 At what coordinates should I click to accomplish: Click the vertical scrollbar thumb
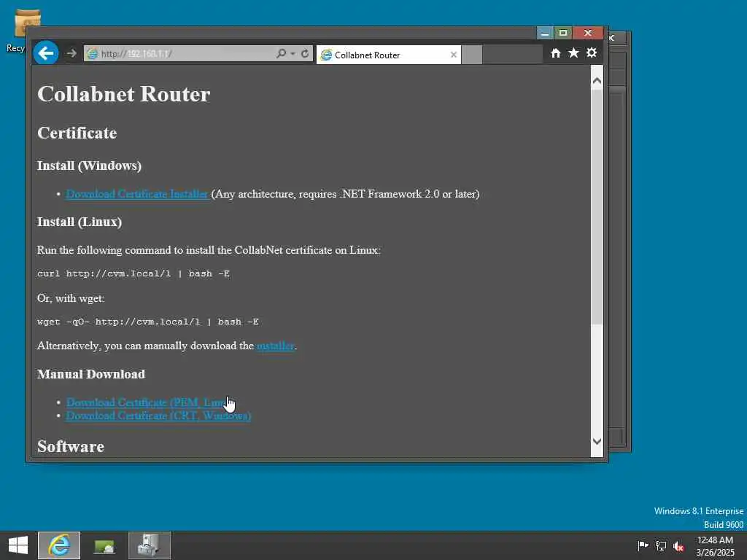(x=597, y=207)
